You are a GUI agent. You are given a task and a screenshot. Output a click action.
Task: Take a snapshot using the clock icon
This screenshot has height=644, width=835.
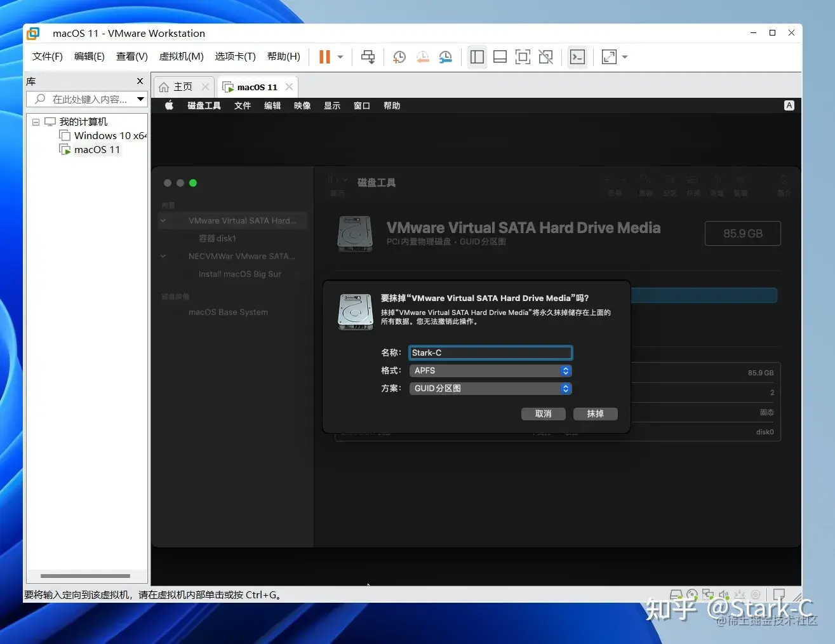click(399, 57)
